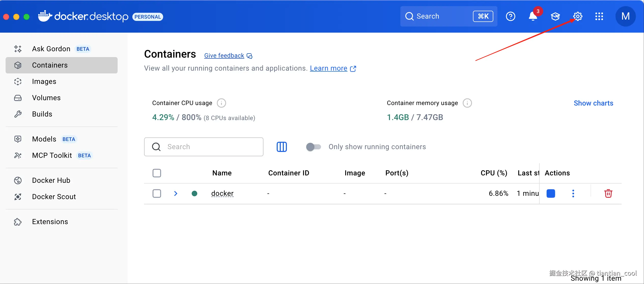Open the user account M avatar menu
Image resolution: width=644 pixels, height=284 pixels.
pos(625,16)
